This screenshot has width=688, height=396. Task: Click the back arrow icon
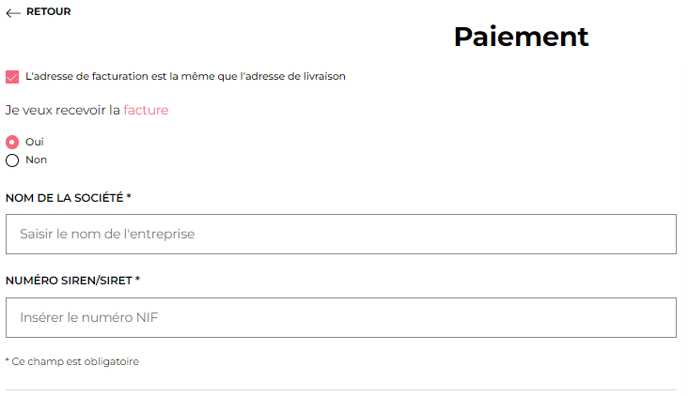click(13, 13)
